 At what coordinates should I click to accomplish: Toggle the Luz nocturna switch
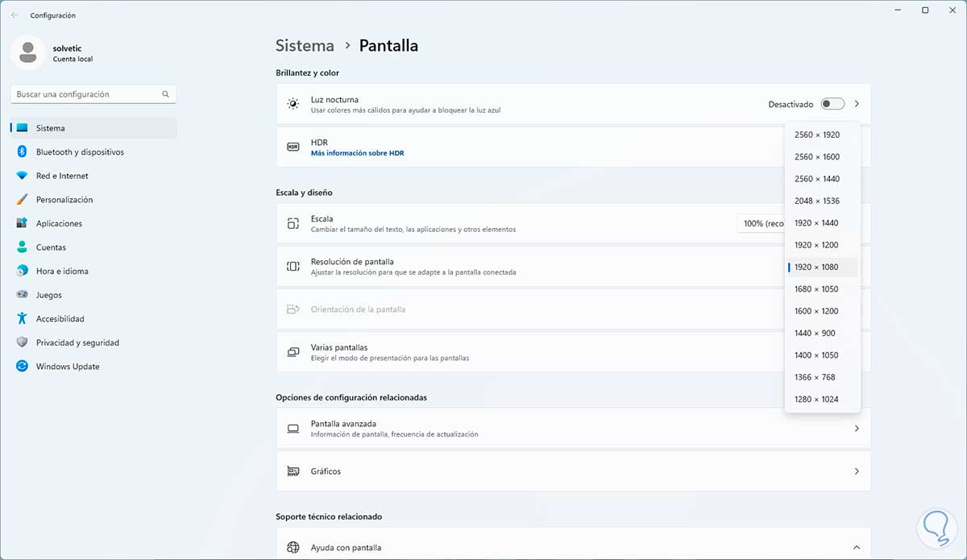832,104
